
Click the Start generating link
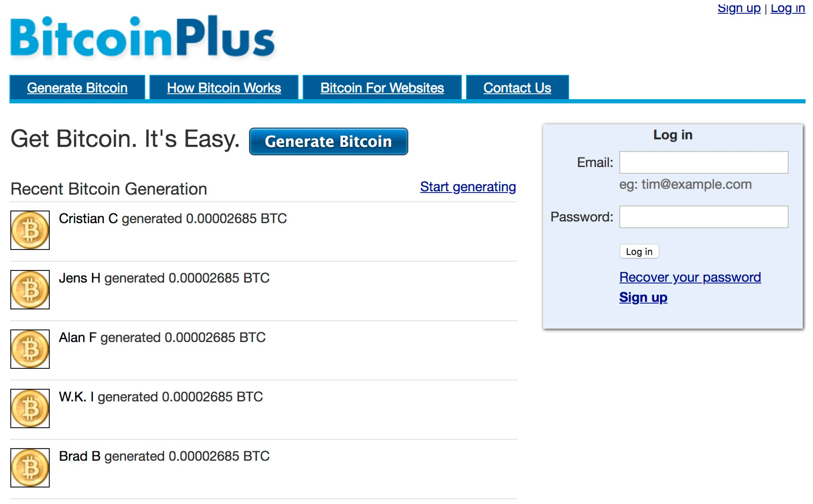coord(468,187)
